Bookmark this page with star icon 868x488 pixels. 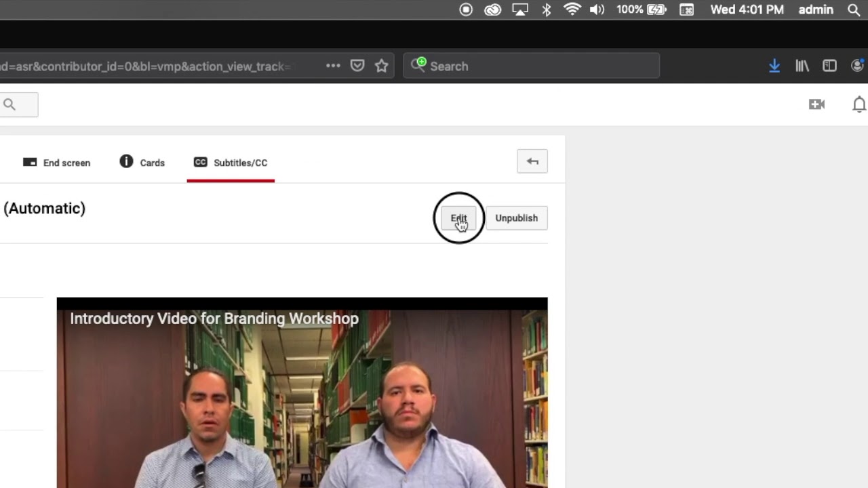pos(382,66)
